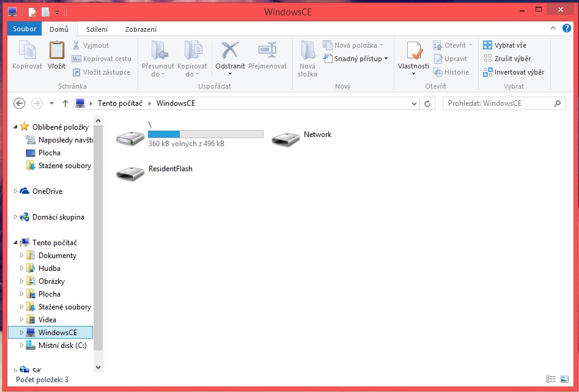This screenshot has width=579, height=392.
Task: Open the Kopírovat do folder menu
Action: click(x=192, y=58)
